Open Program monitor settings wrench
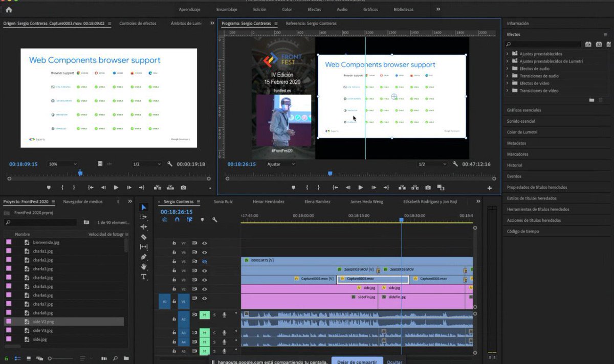Viewport: 614px width, 364px height. [455, 164]
